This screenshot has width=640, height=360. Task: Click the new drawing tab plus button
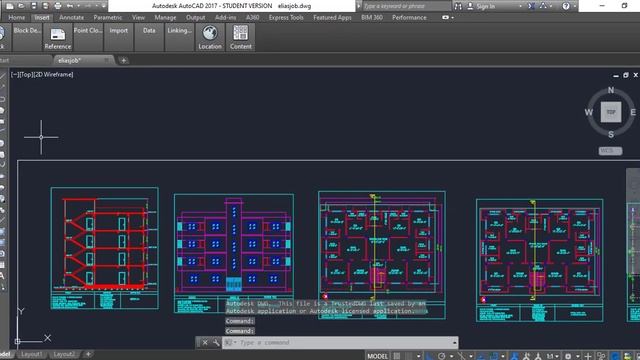click(x=123, y=60)
